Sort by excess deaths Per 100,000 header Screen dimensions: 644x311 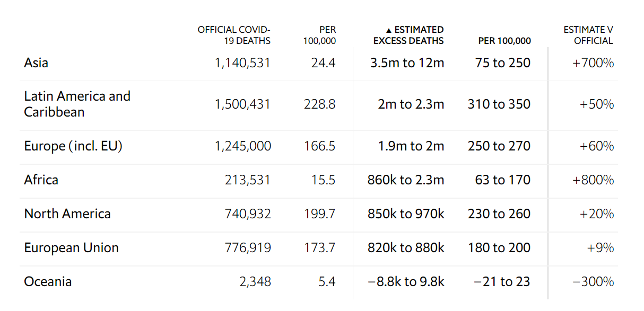[504, 41]
